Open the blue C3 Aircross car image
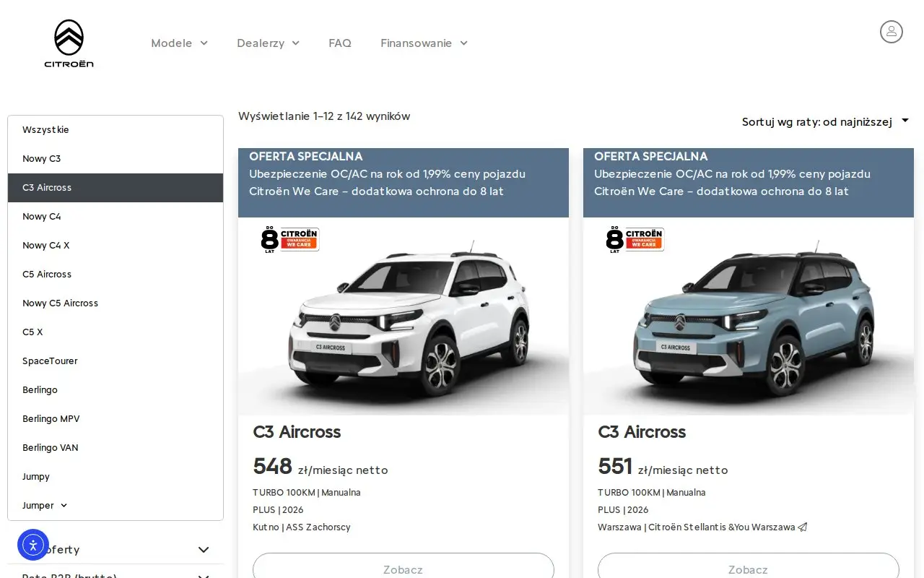 [x=749, y=316]
